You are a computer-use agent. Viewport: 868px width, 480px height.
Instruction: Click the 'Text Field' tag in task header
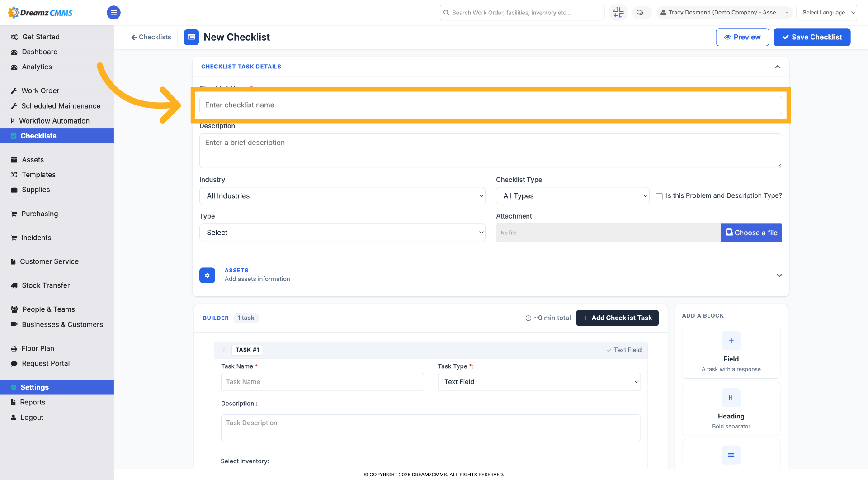coord(624,350)
